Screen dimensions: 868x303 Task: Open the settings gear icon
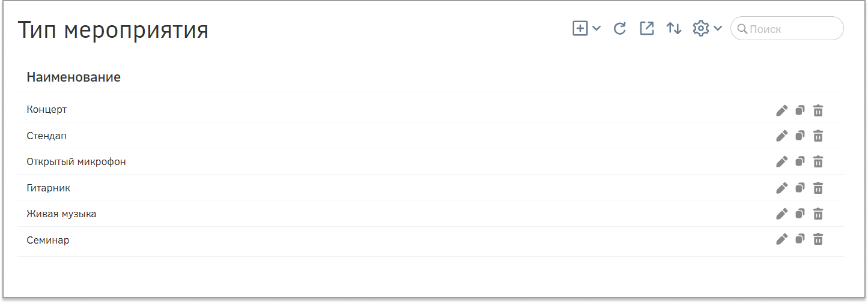point(701,28)
